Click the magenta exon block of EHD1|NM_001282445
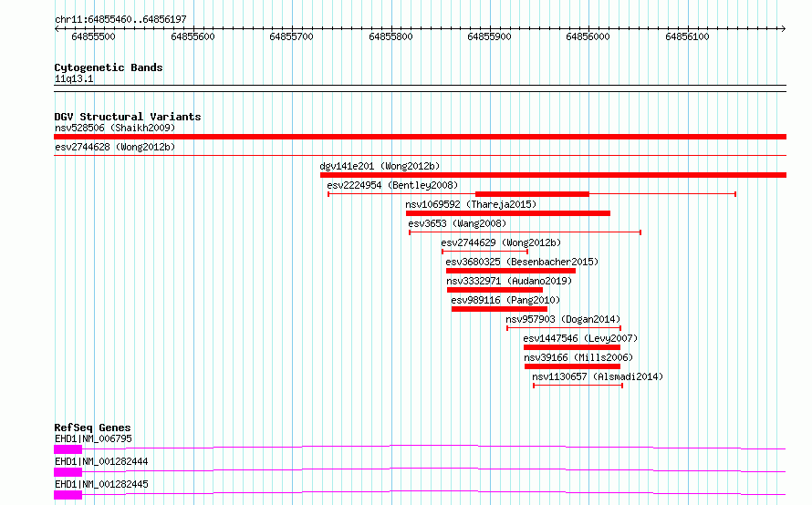 [68, 495]
